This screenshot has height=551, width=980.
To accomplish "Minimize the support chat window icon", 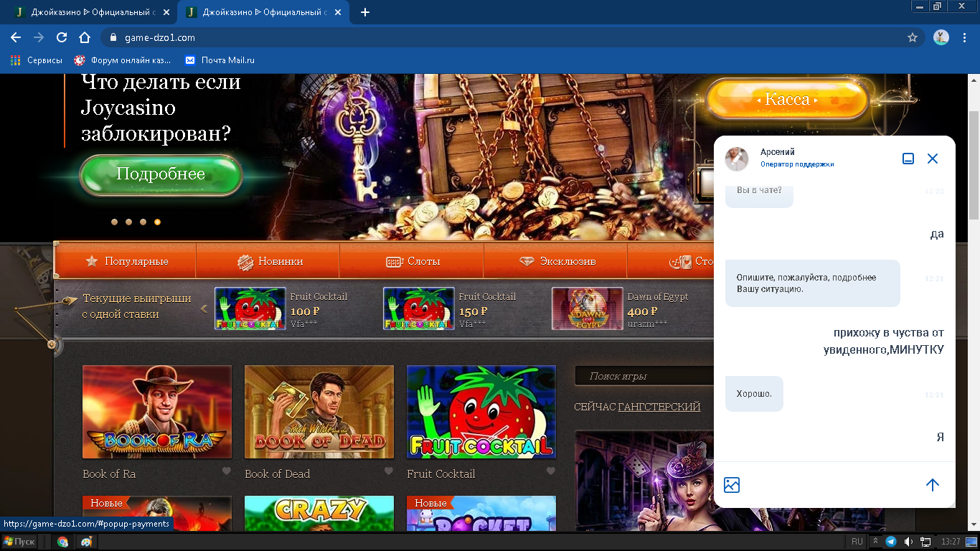I will pos(908,159).
